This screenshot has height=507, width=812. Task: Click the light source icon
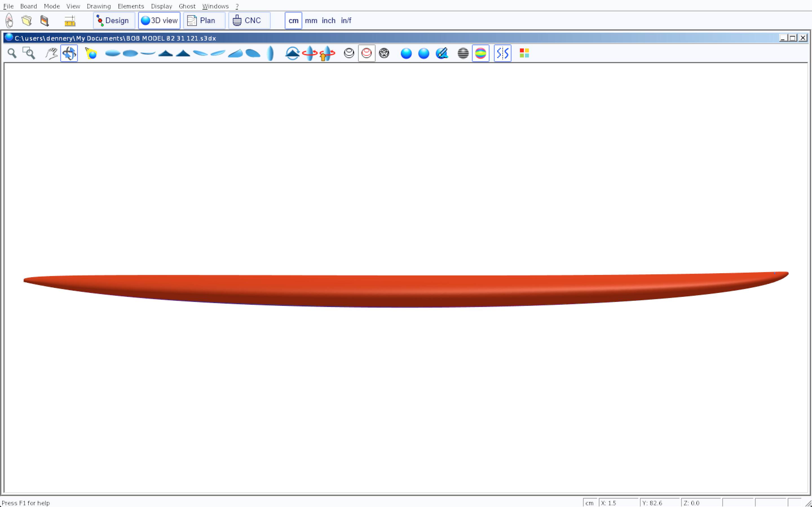(91, 53)
